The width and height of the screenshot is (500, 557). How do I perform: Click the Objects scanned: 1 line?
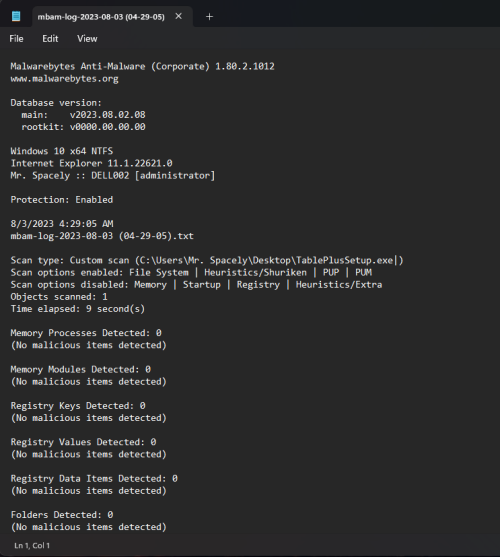click(59, 297)
